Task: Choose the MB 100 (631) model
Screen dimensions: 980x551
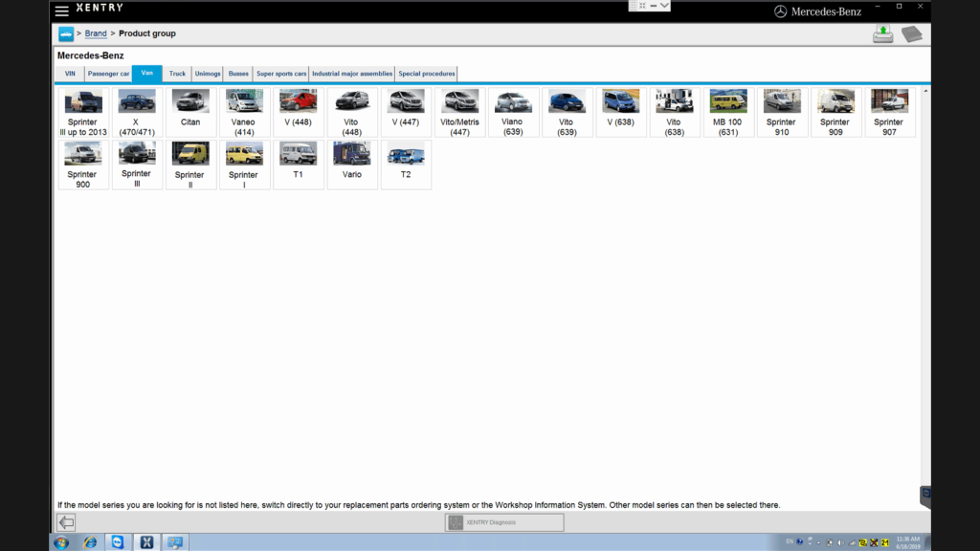Action: [727, 112]
